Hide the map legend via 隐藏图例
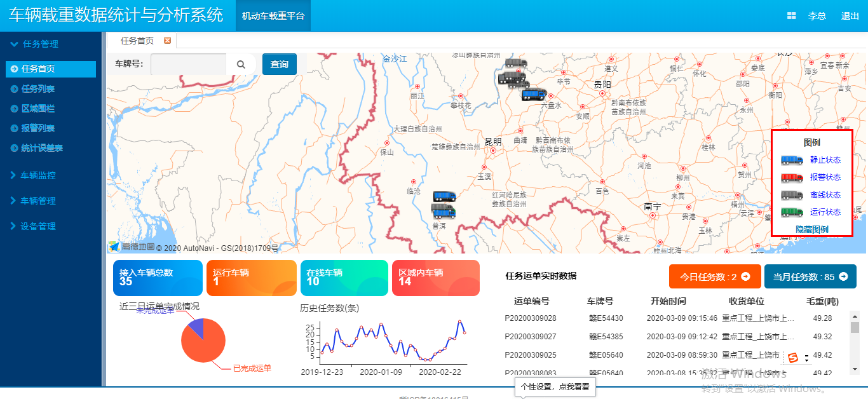 tap(811, 229)
